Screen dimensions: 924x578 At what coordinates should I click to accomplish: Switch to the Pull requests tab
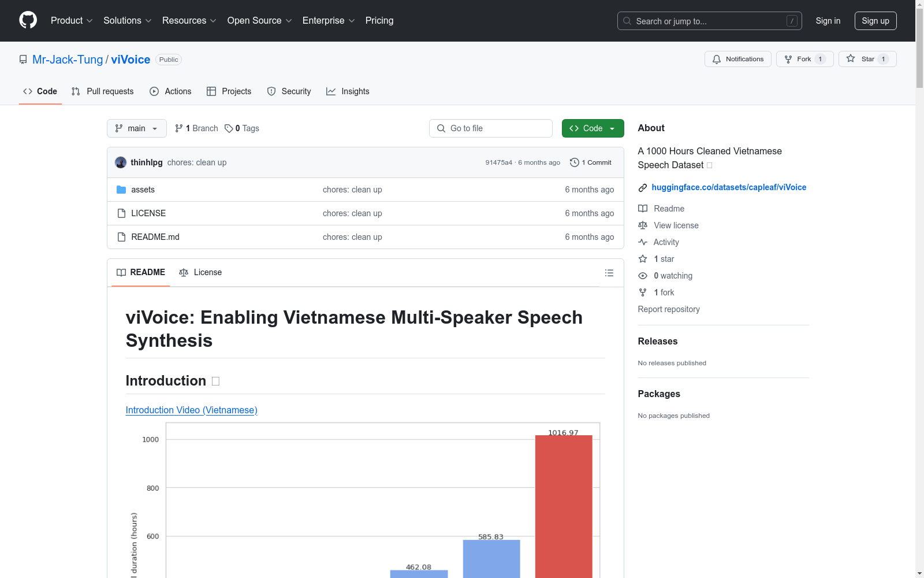[103, 91]
